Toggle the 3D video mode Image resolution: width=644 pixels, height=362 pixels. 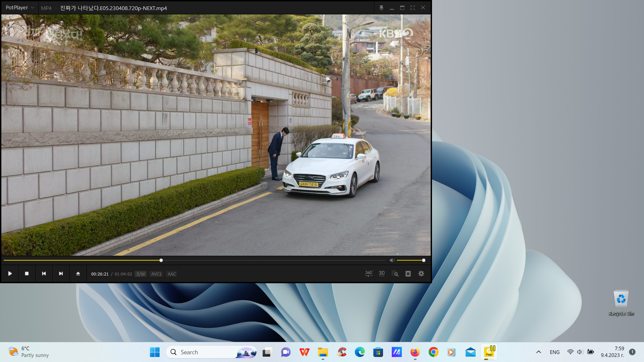coord(382,274)
